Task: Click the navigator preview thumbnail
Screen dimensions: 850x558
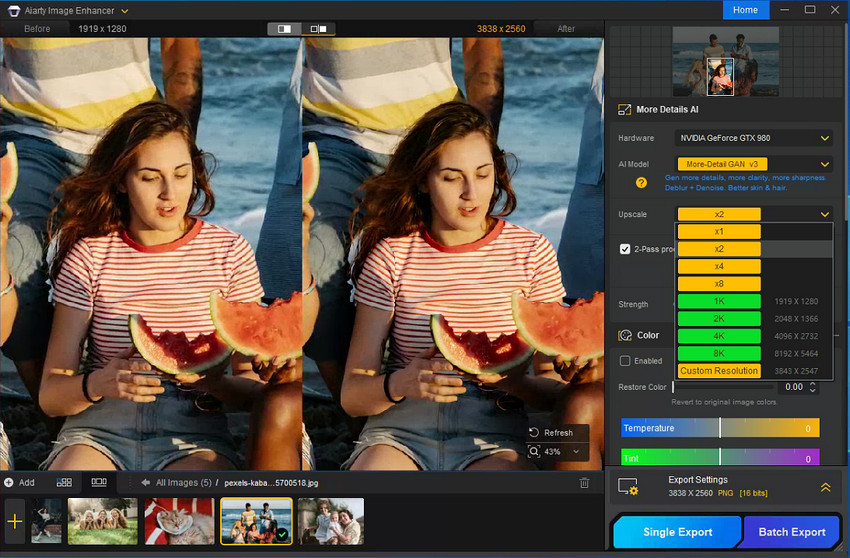Action: tap(725, 61)
